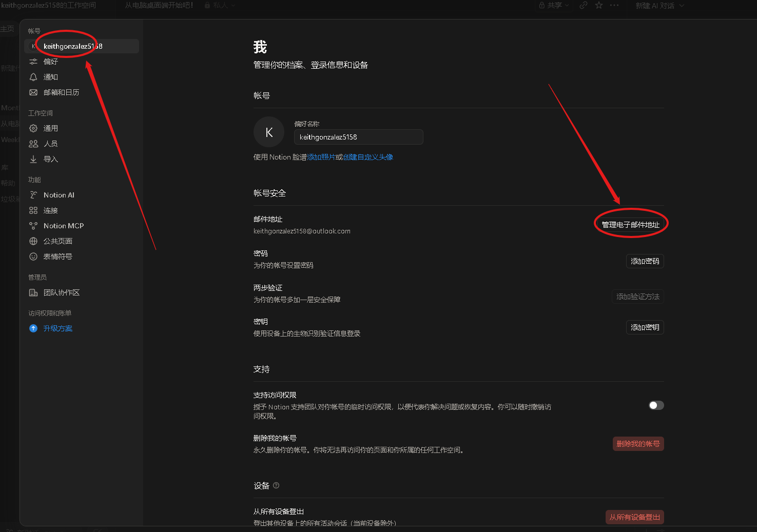The height and width of the screenshot is (532, 757).
Task: Click the help icon beside 设备
Action: click(x=276, y=485)
